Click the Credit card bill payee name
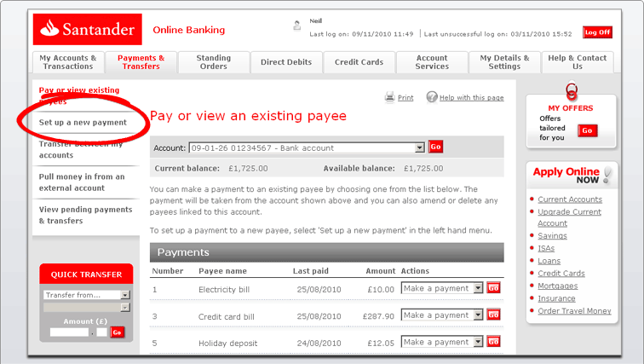The width and height of the screenshot is (644, 364). point(227,317)
